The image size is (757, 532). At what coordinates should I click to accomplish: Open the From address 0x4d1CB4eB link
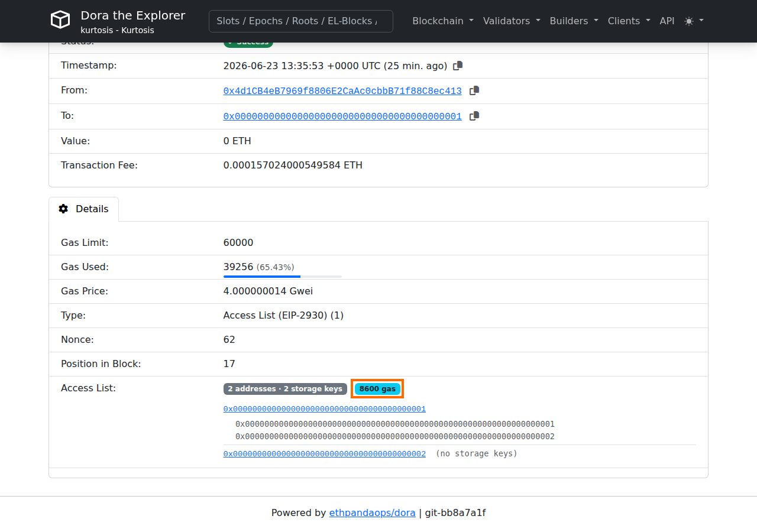pyautogui.click(x=342, y=91)
